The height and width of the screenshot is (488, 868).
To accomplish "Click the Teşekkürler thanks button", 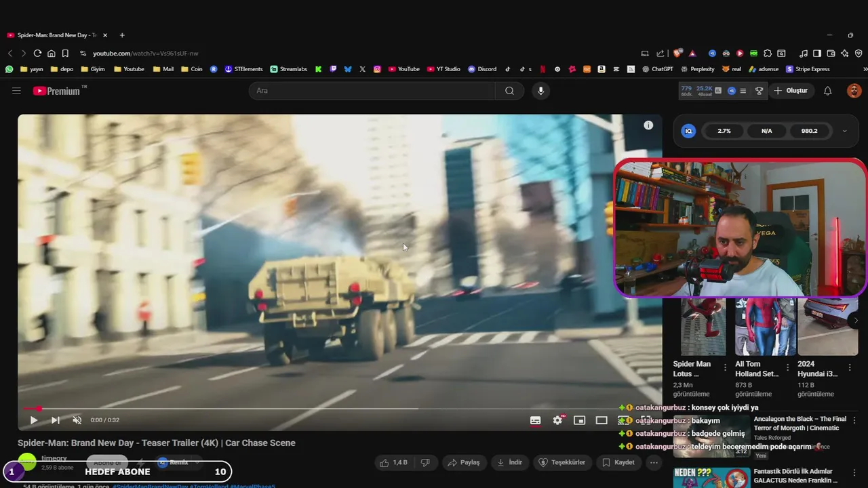I will coord(561,462).
